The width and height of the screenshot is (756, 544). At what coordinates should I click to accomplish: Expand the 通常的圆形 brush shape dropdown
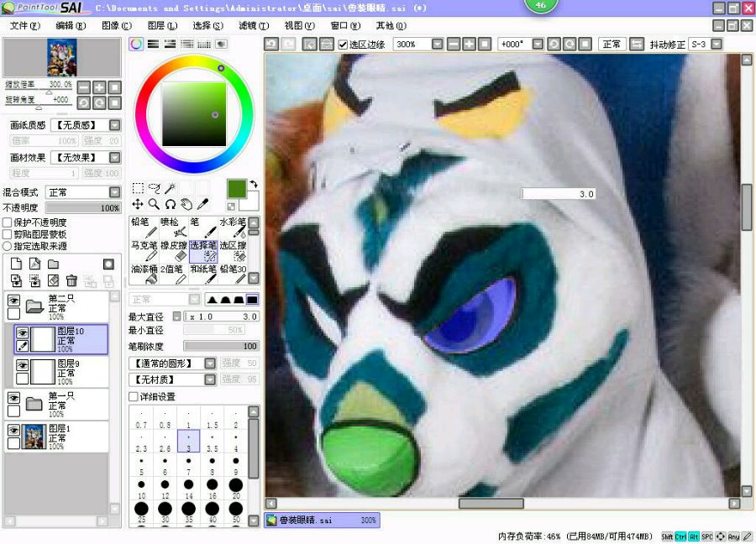tap(210, 364)
